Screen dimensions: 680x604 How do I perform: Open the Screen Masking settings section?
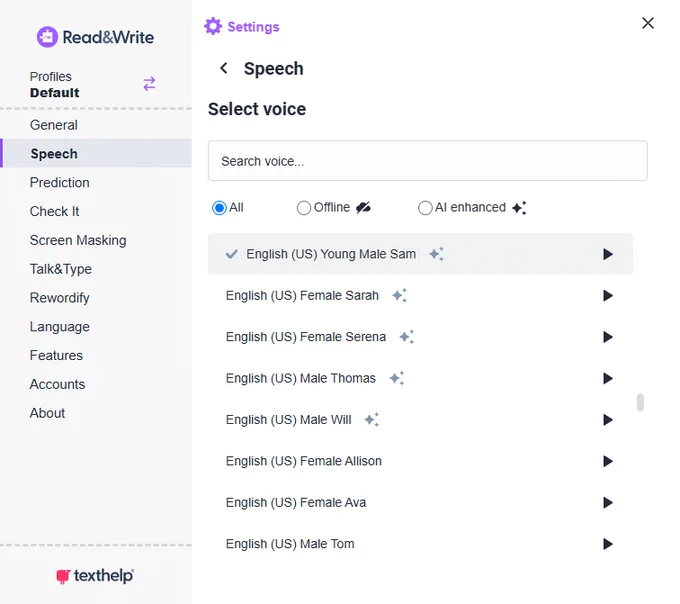(x=96, y=240)
